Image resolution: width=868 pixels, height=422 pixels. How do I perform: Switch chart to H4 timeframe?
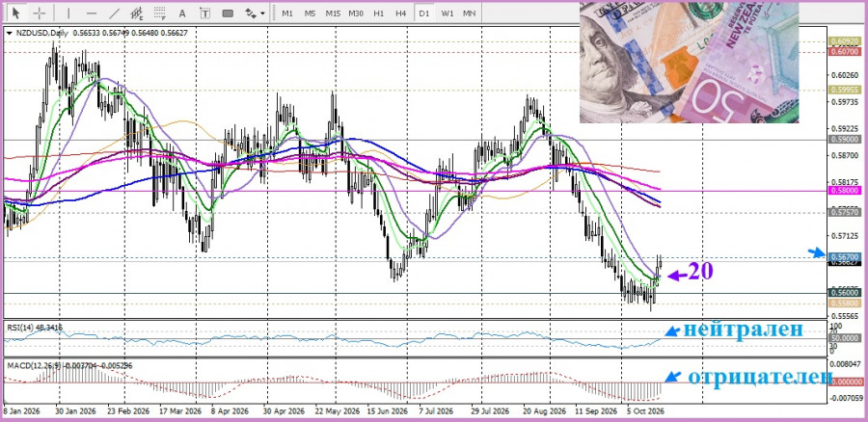tap(401, 13)
